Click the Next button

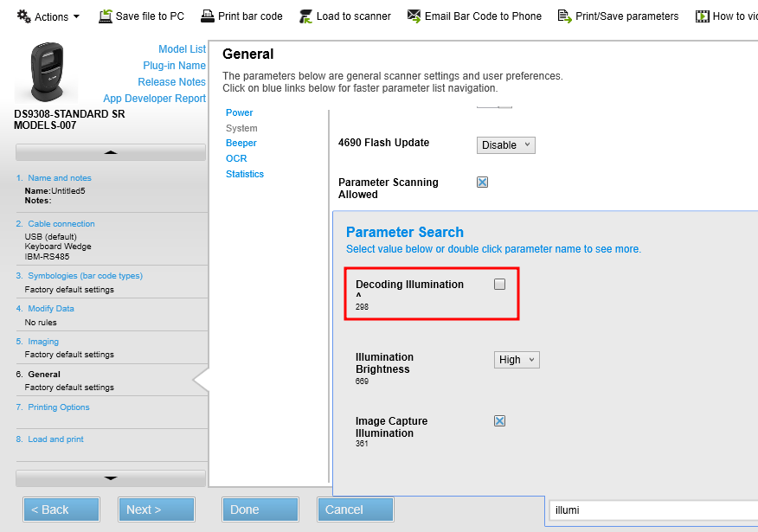click(x=156, y=510)
